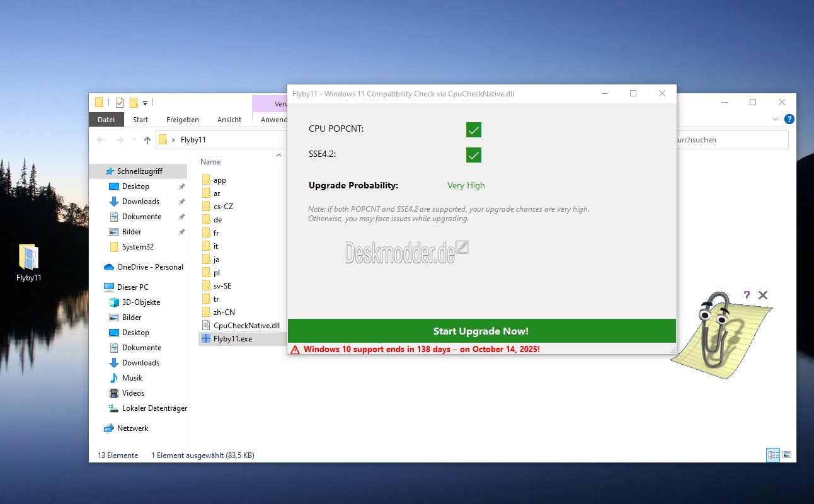Viewport: 814px width, 504px height.
Task: Select System32 in navigation pane
Action: [139, 247]
